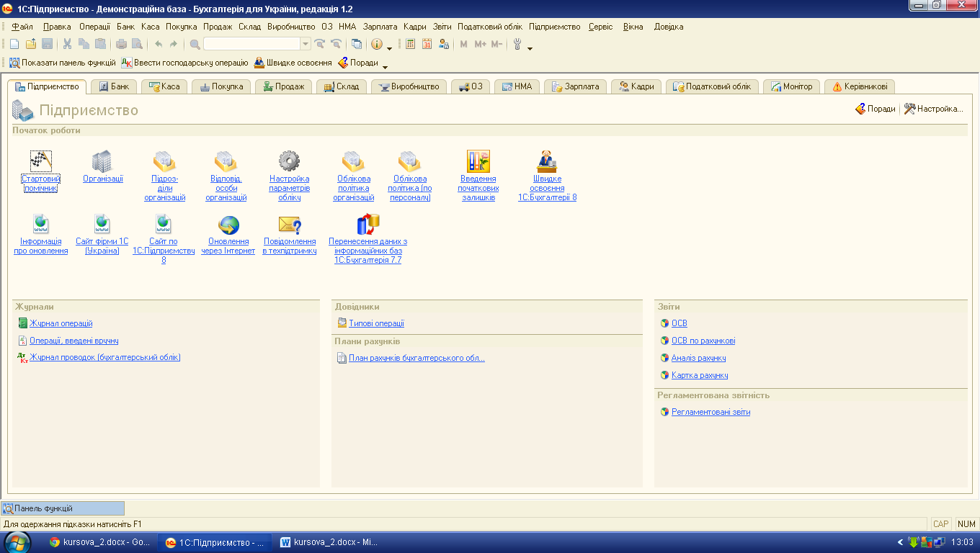The width and height of the screenshot is (980, 553).
Task: Open the Типові операції link
Action: point(376,323)
